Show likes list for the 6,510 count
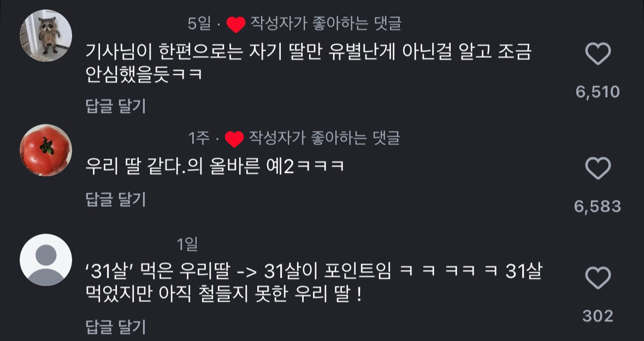Image resolution: width=644 pixels, height=341 pixels. coord(598,92)
